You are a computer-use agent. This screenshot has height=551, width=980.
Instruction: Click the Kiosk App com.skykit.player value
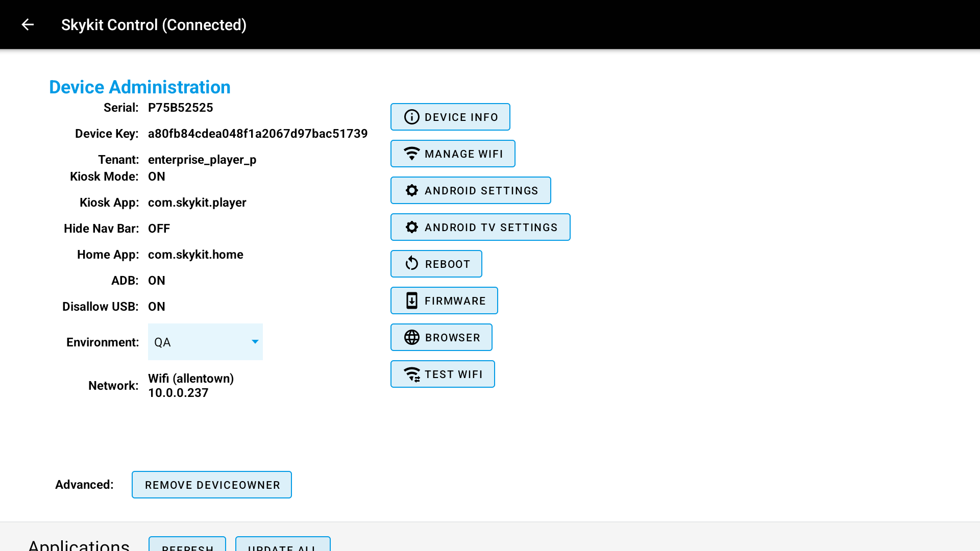197,203
